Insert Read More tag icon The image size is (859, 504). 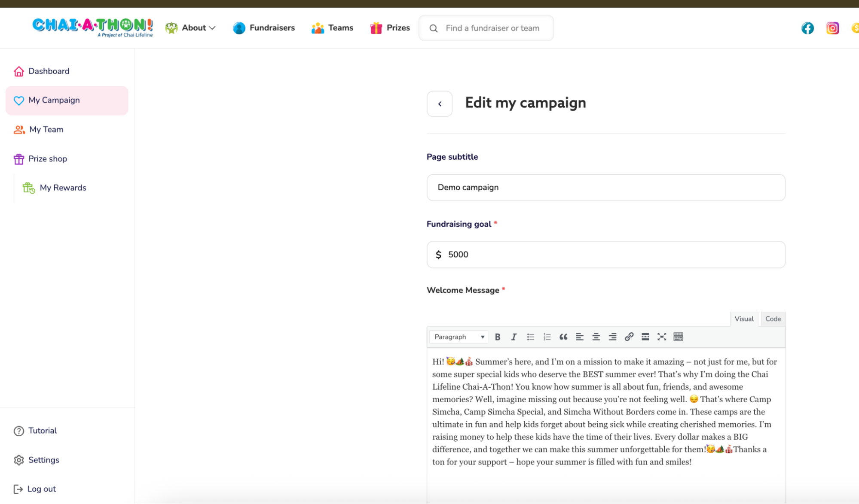click(x=645, y=337)
